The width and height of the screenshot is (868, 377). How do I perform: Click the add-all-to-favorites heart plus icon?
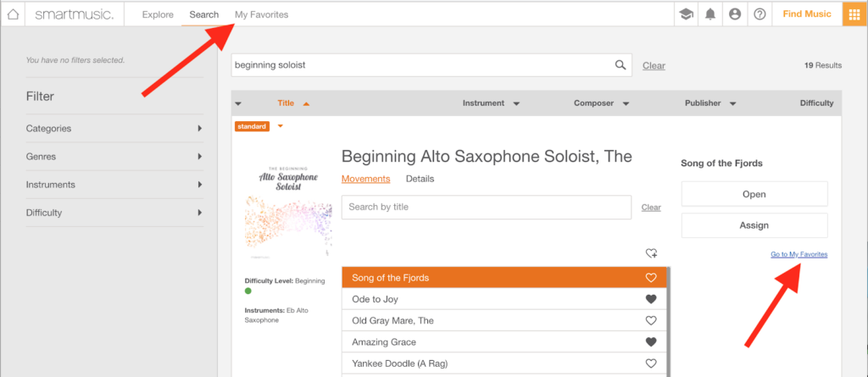(x=651, y=253)
